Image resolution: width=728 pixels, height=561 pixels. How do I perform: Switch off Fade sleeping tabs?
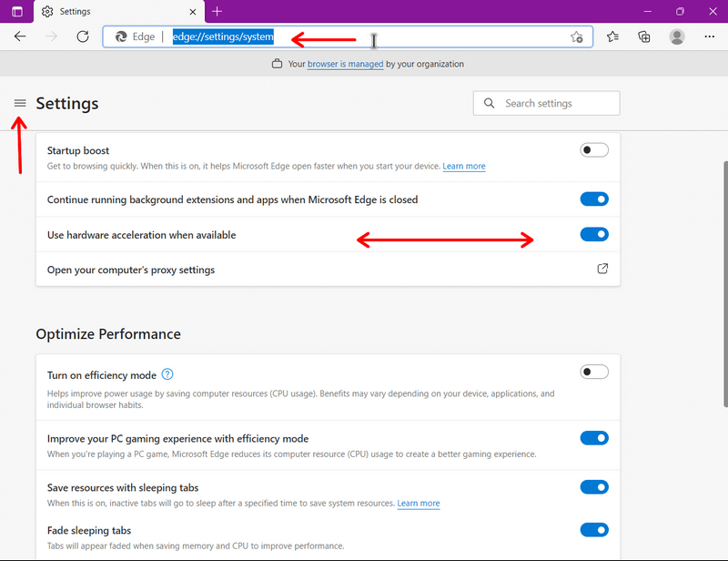pos(594,530)
